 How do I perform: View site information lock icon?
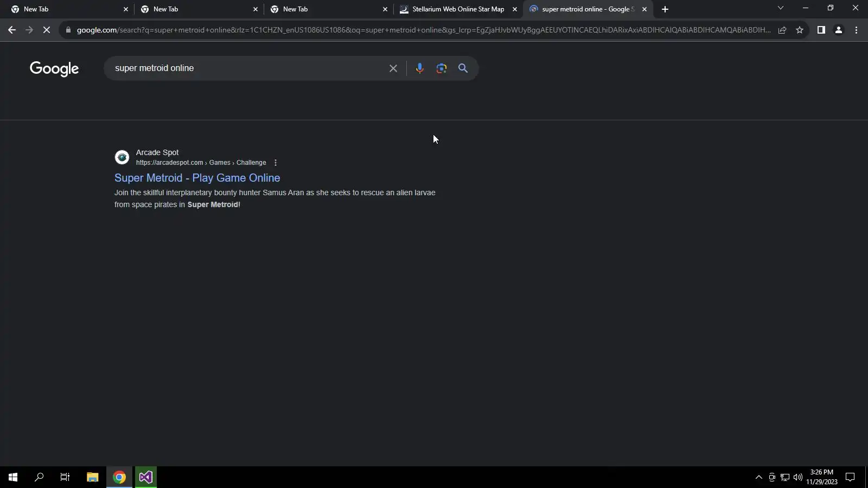coord(68,30)
